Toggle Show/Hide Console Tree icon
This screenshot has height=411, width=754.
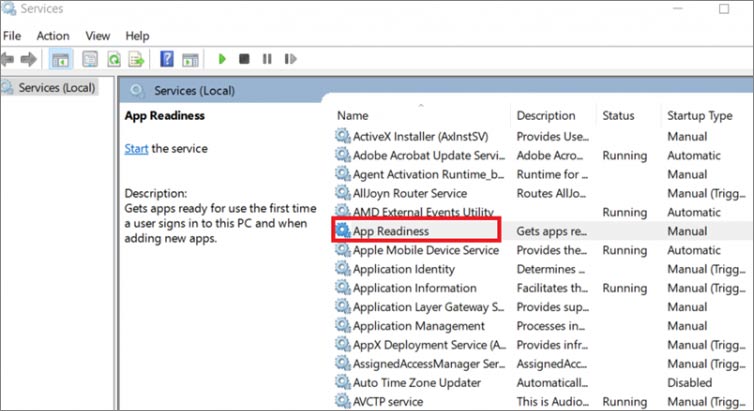[60, 60]
